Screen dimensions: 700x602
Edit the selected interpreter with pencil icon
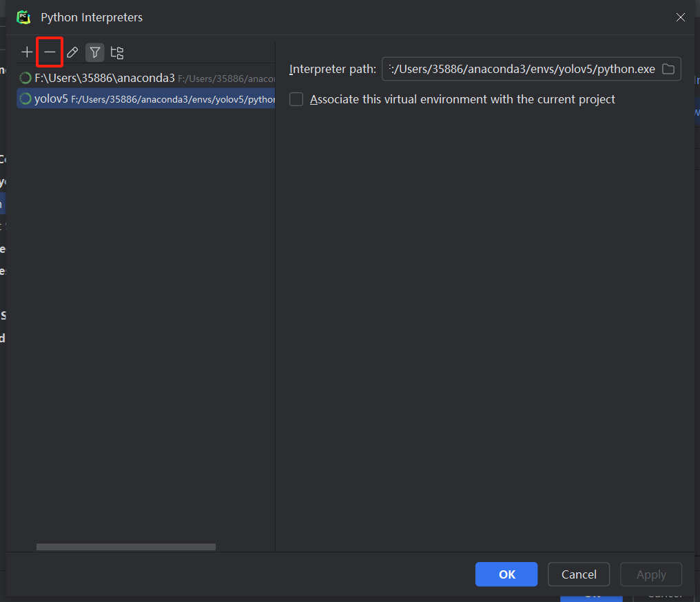72,52
